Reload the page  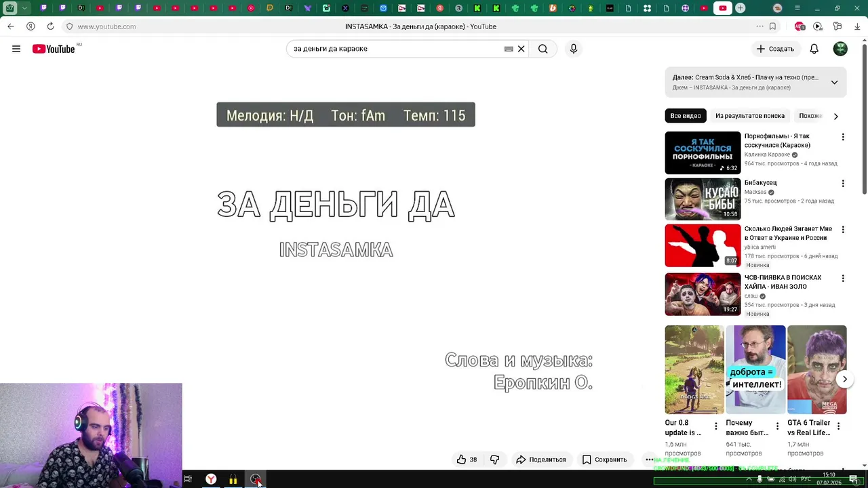click(50, 26)
